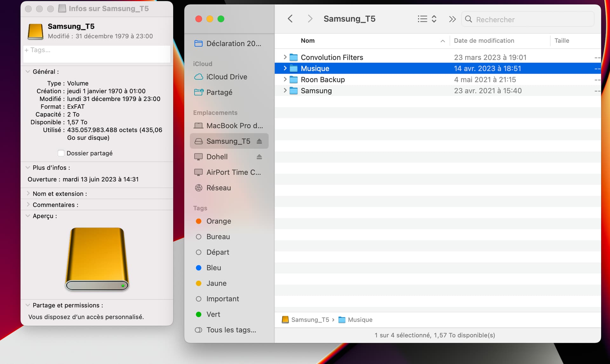Toggle the Dossier partagé checkbox
This screenshot has height=364, width=610.
coord(61,153)
